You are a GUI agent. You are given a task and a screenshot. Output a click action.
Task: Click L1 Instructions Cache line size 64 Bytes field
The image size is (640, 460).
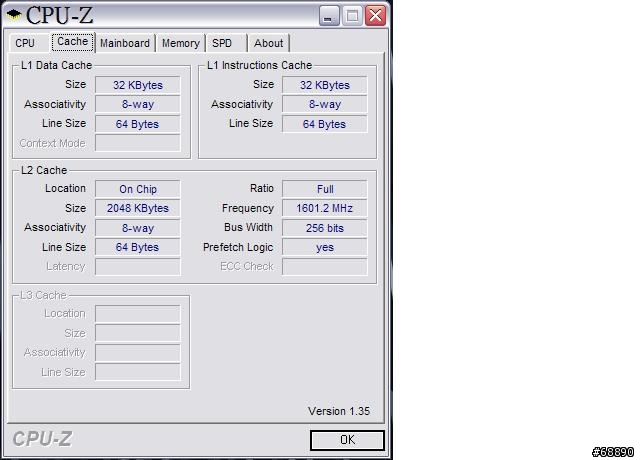[324, 124]
